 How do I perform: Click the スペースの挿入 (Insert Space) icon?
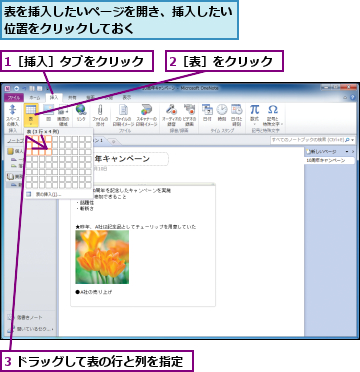click(13, 110)
